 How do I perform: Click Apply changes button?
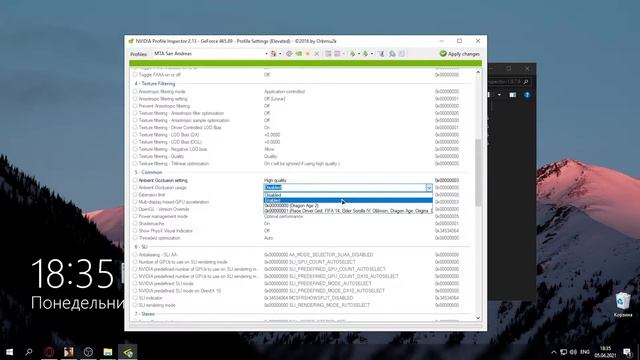pyautogui.click(x=460, y=53)
